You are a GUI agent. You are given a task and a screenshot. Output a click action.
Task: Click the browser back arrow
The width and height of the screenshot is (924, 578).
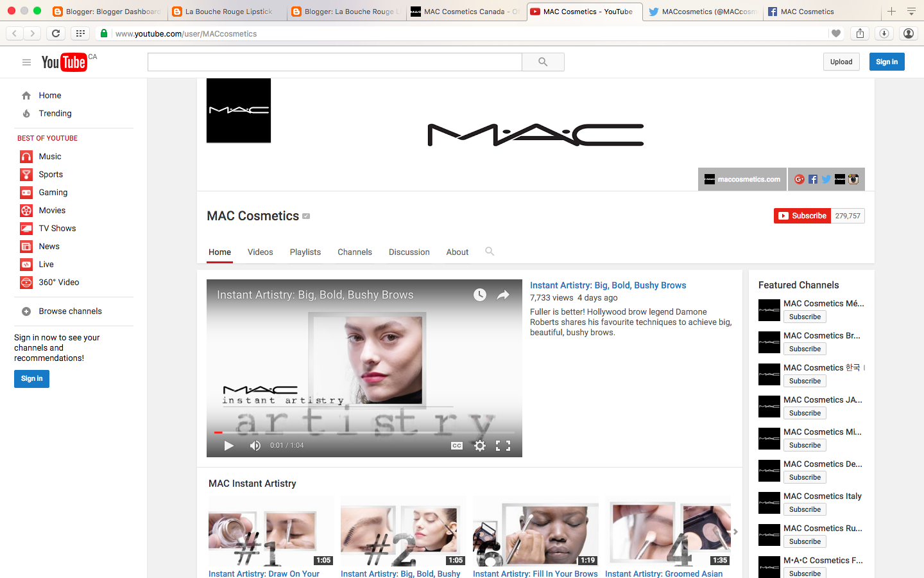15,33
